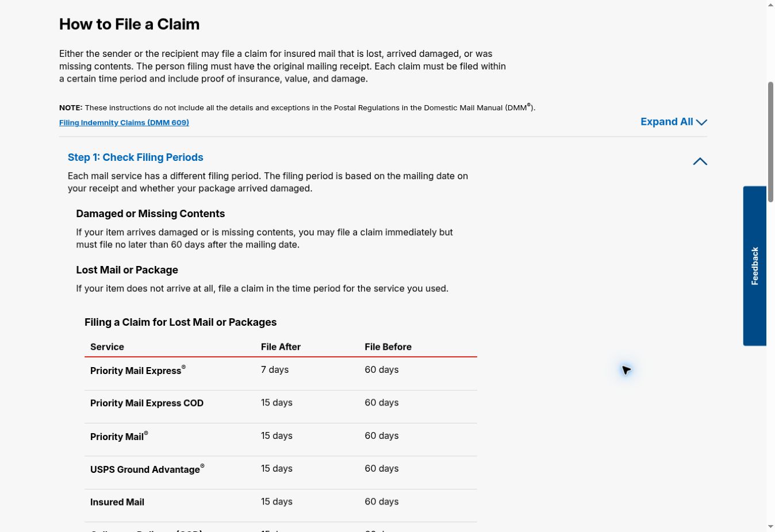Click File Before value for Priority Mail Express

[382, 370]
